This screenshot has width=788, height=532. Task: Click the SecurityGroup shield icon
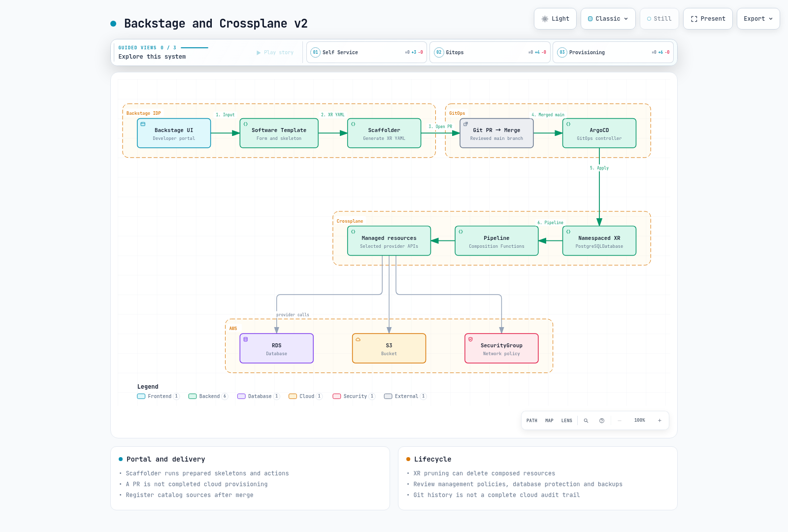point(470,339)
